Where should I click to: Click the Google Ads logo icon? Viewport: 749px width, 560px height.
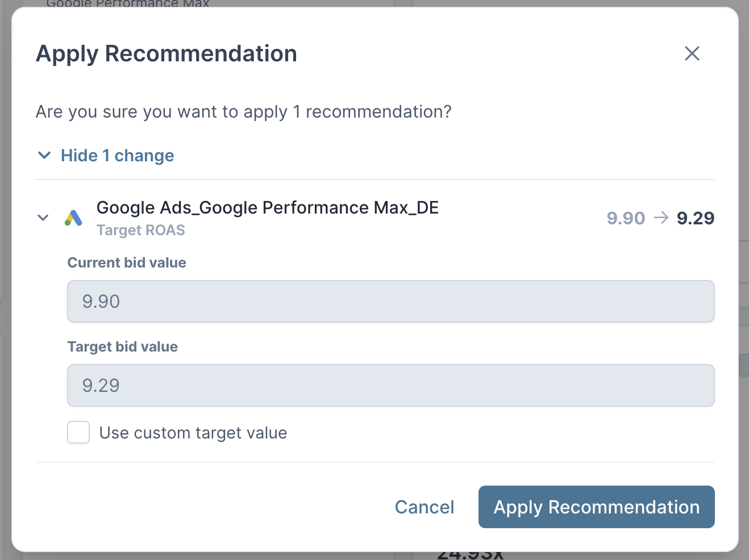coord(73,218)
